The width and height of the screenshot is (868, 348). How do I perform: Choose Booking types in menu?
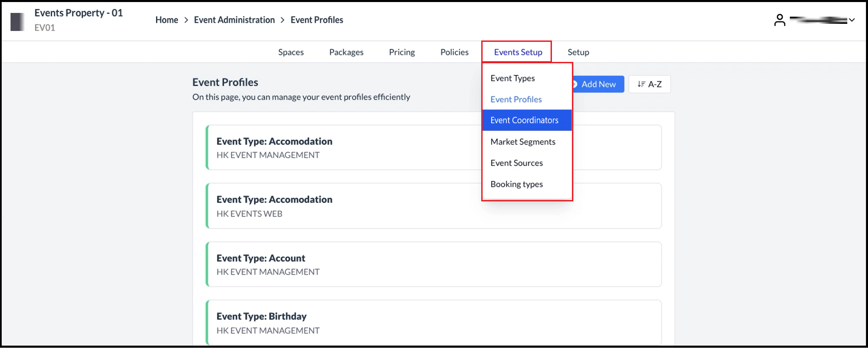[x=517, y=184]
